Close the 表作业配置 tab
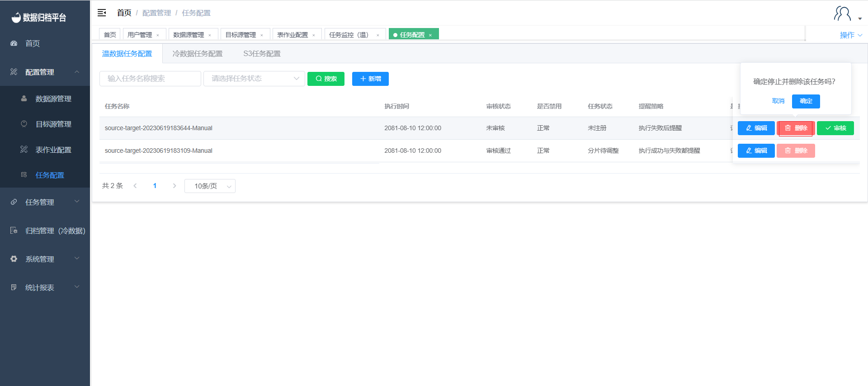 coord(314,35)
